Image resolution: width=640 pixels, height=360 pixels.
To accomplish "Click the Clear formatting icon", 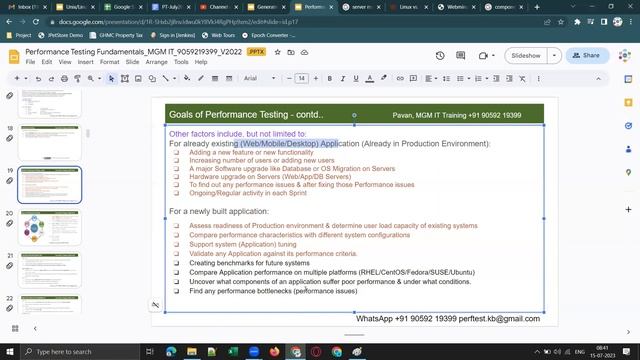I will click(522, 78).
